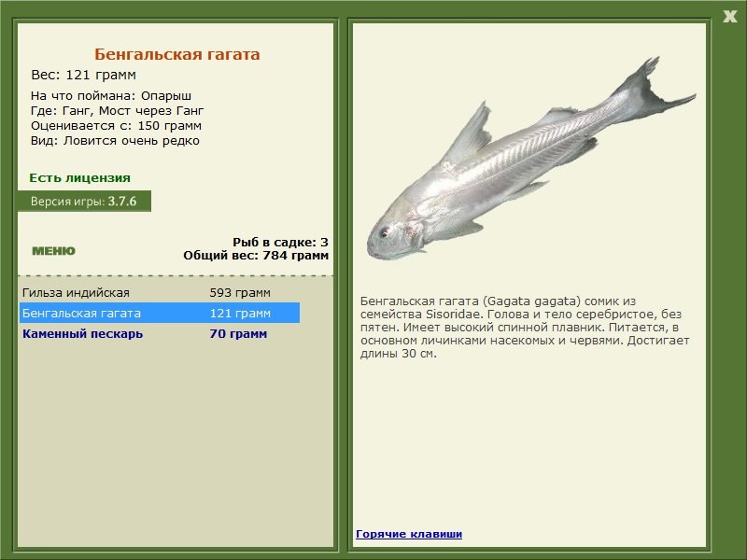Select Каменный пескарь row in the list
The width and height of the screenshot is (747, 560).
point(160,333)
